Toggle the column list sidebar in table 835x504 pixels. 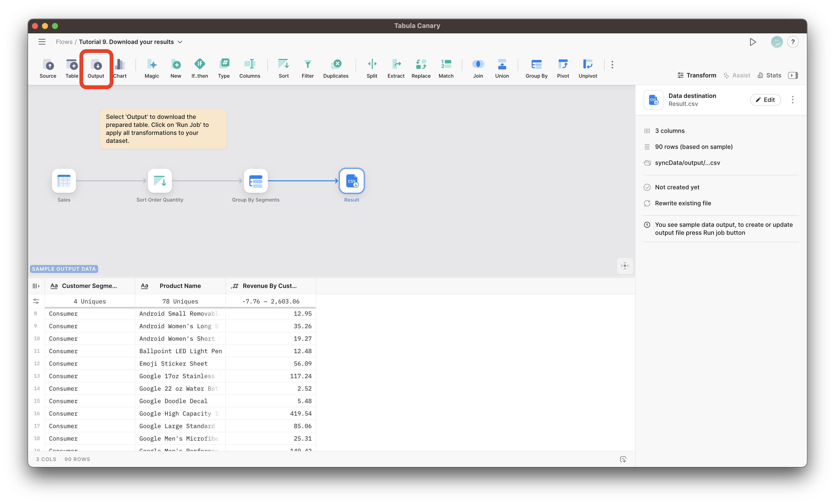click(x=36, y=286)
